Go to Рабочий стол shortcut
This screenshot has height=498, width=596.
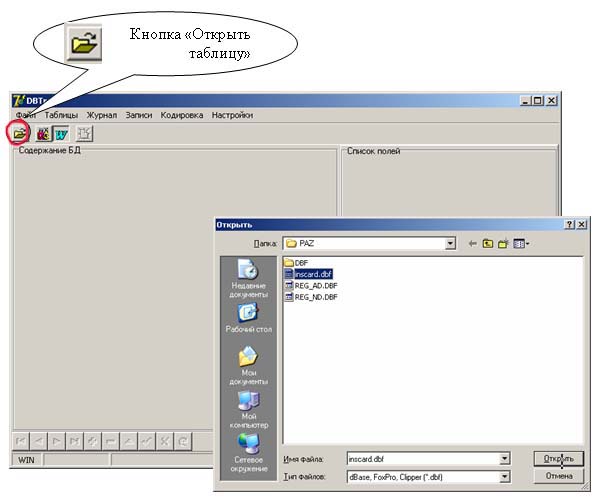(x=249, y=318)
